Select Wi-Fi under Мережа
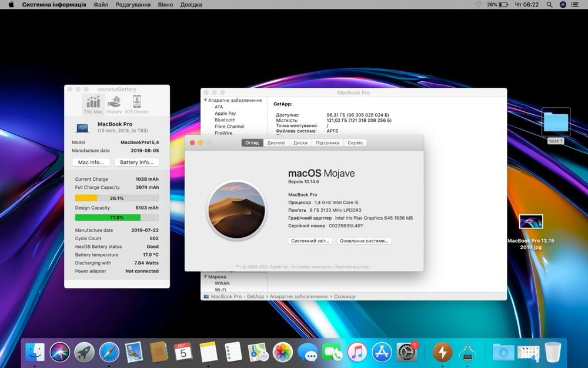The height and width of the screenshot is (368, 588). pyautogui.click(x=220, y=290)
